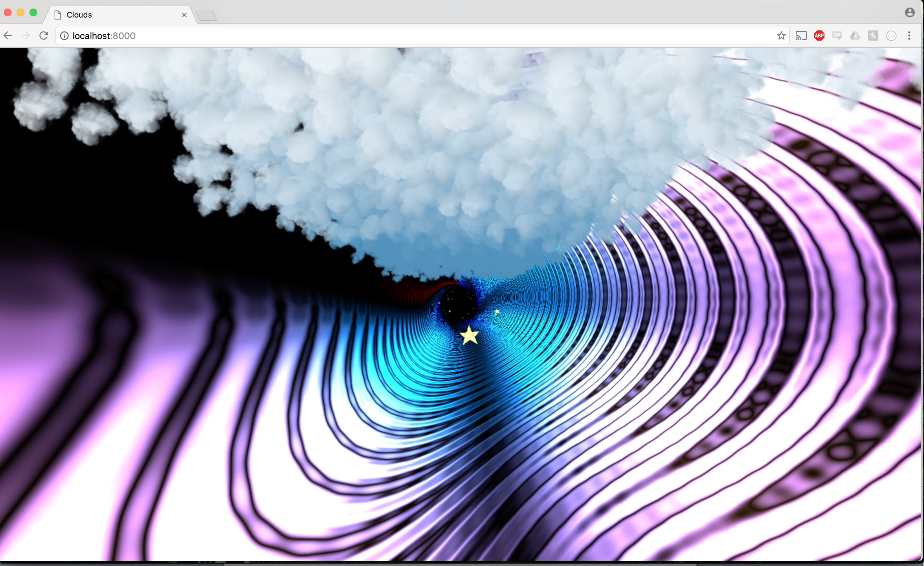
Task: Open a new tab
Action: (206, 16)
